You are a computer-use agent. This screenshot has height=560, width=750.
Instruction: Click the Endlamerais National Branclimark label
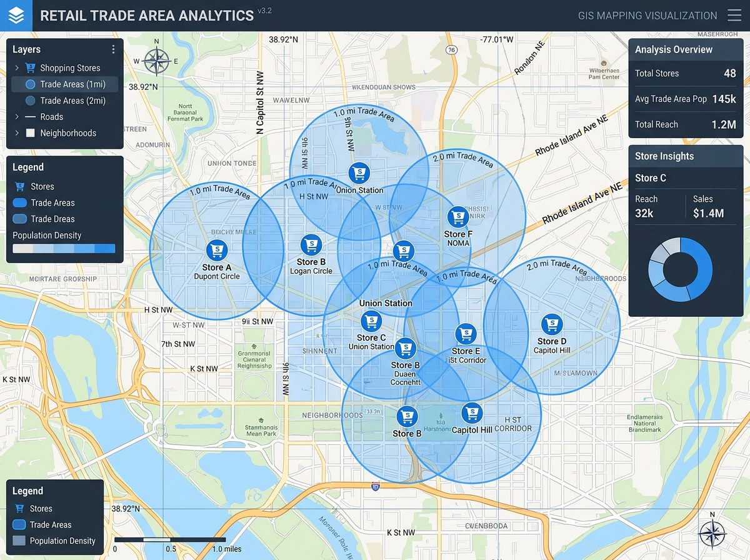pyautogui.click(x=645, y=423)
